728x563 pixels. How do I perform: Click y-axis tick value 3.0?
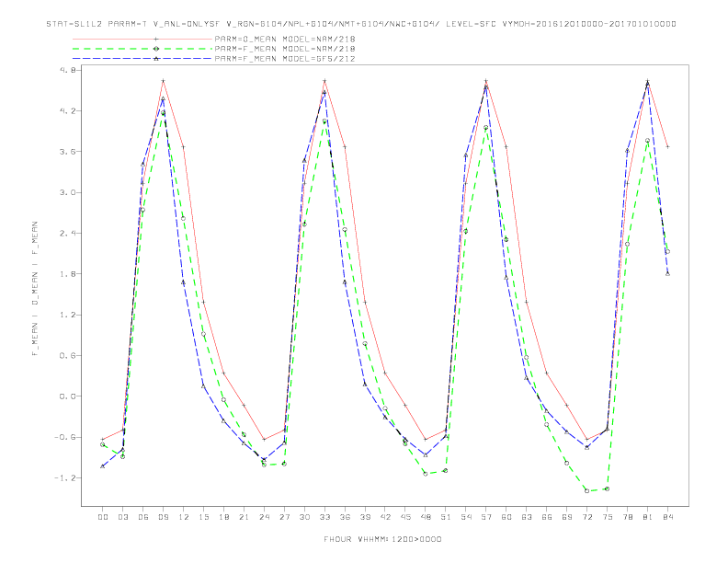click(68, 192)
